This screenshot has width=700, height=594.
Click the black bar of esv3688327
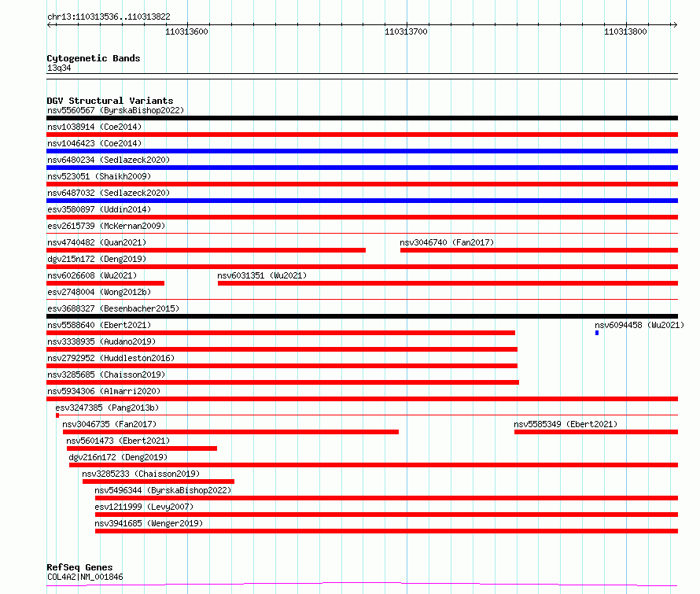click(x=362, y=316)
